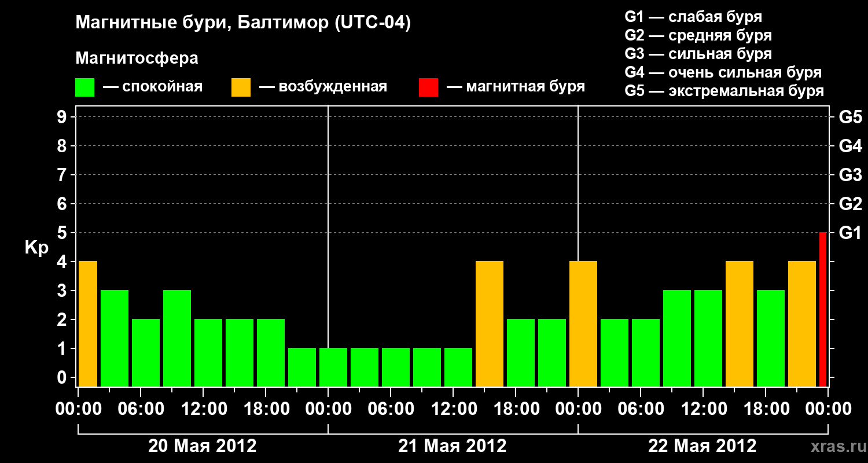Image resolution: width=868 pixels, height=463 pixels.
Task: Click the orange bar at 21:00 on 22 May
Action: click(802, 324)
